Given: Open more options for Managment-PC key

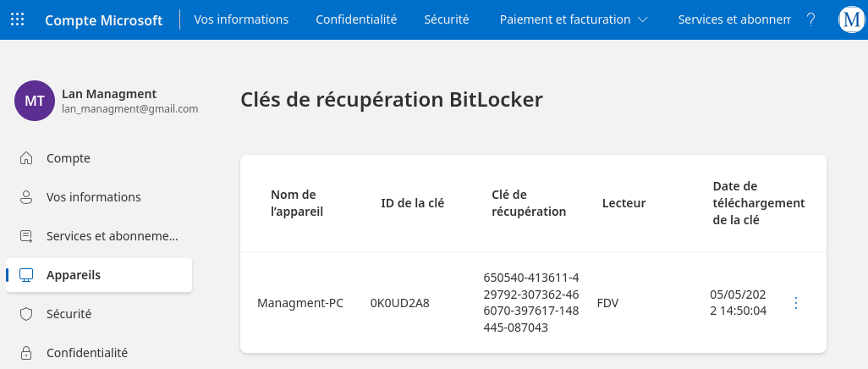Looking at the screenshot, I should [x=796, y=303].
